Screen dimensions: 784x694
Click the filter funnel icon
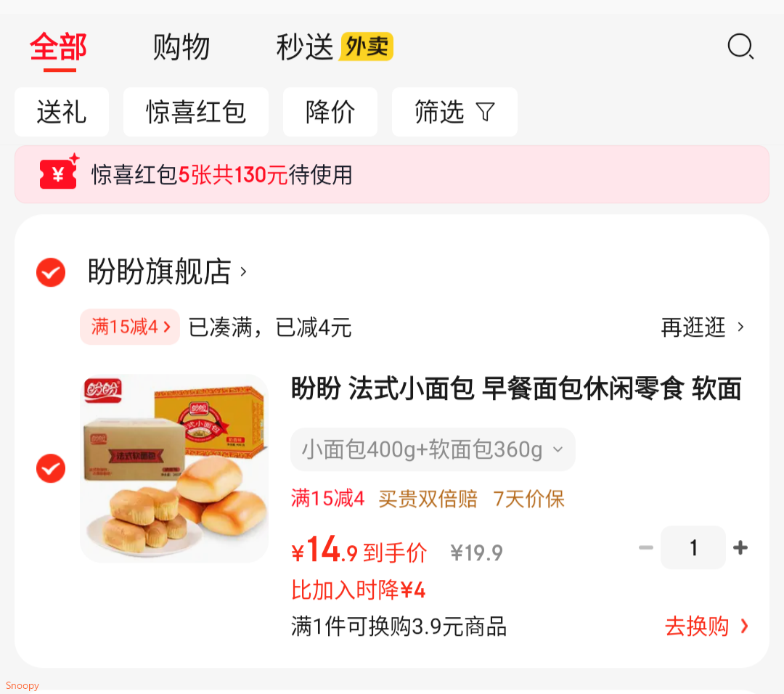[x=485, y=112]
